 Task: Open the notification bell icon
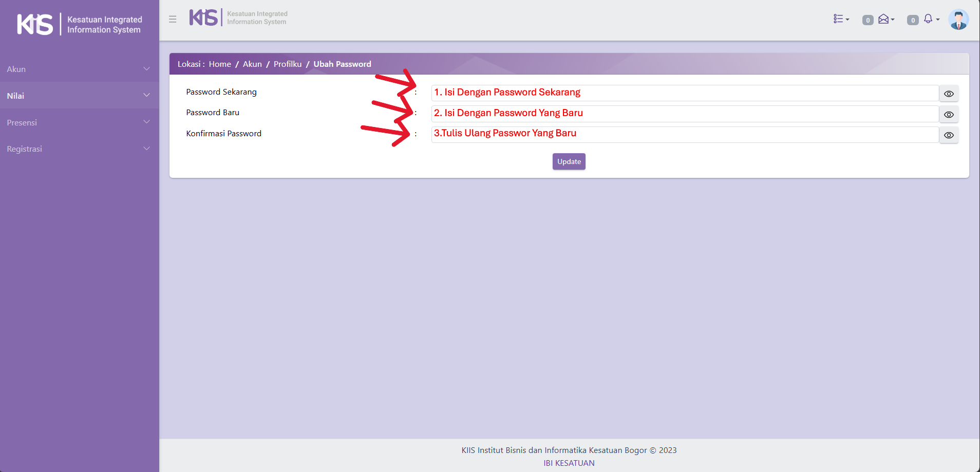click(x=930, y=19)
